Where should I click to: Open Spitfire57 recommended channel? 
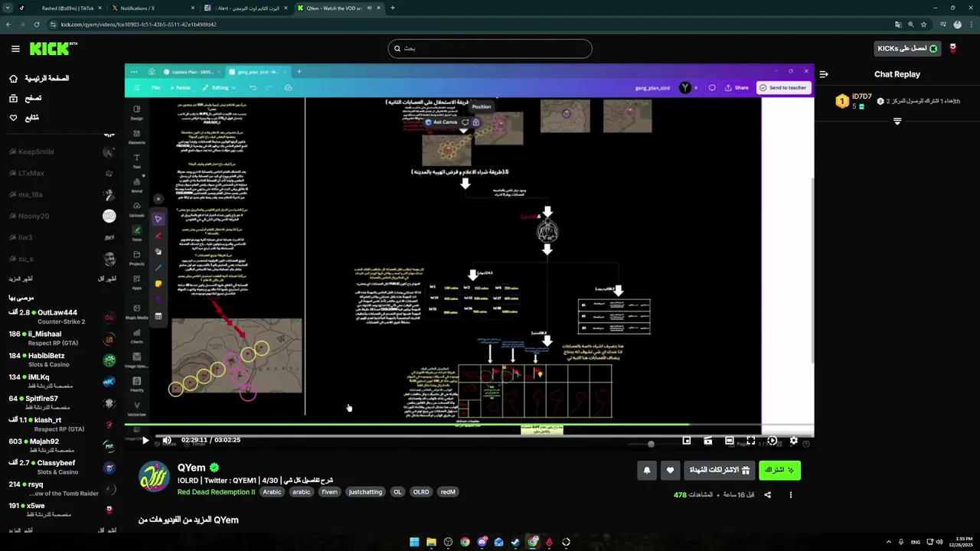[61, 403]
